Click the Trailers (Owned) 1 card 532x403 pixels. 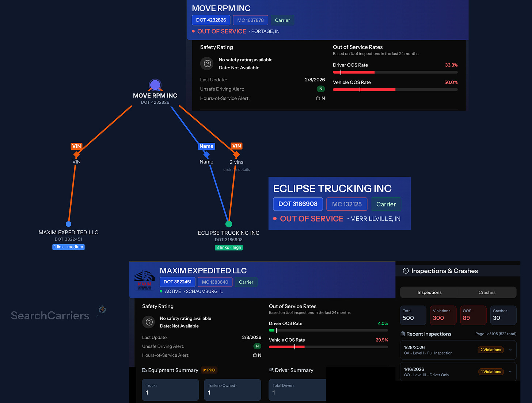[x=232, y=390]
